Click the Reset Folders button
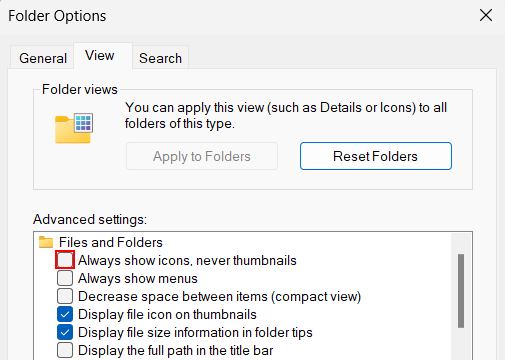The width and height of the screenshot is (505, 360). (376, 156)
